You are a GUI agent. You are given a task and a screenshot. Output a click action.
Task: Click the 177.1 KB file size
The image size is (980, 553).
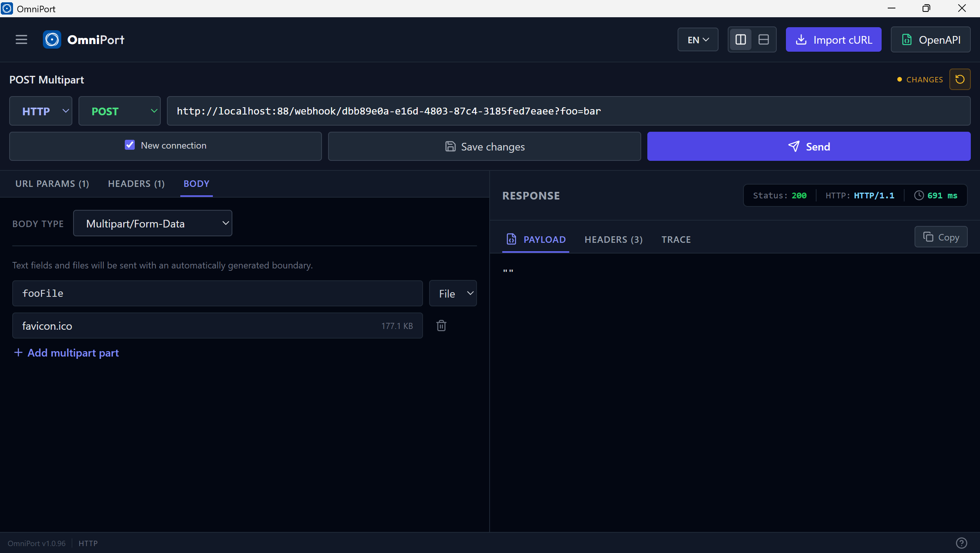tap(397, 326)
